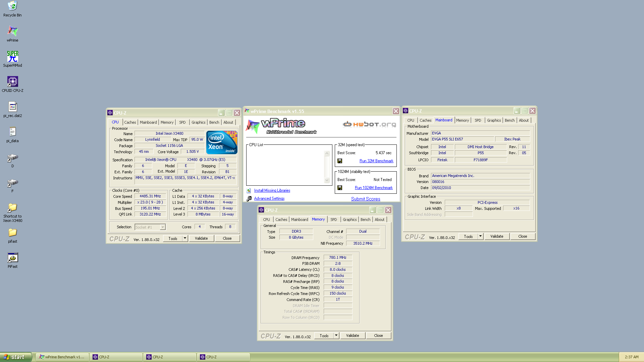Screen dimensions: 644x362
Task: Expand the Socket #1 selection combo box
Action: pos(163,227)
